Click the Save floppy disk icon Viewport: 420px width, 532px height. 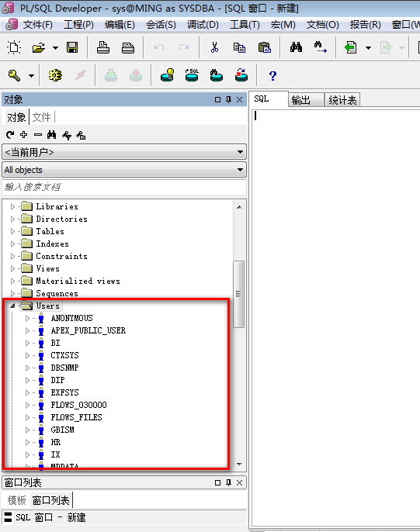pos(72,47)
